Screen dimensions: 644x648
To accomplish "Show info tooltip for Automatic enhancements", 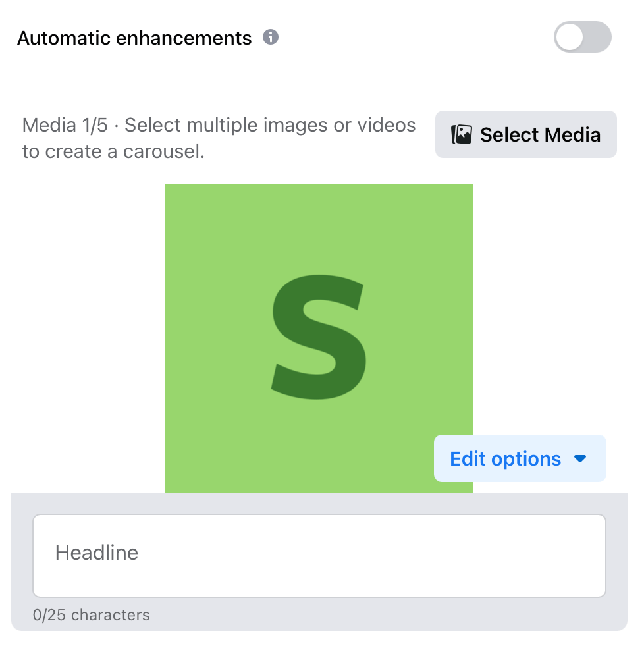I will pyautogui.click(x=271, y=37).
